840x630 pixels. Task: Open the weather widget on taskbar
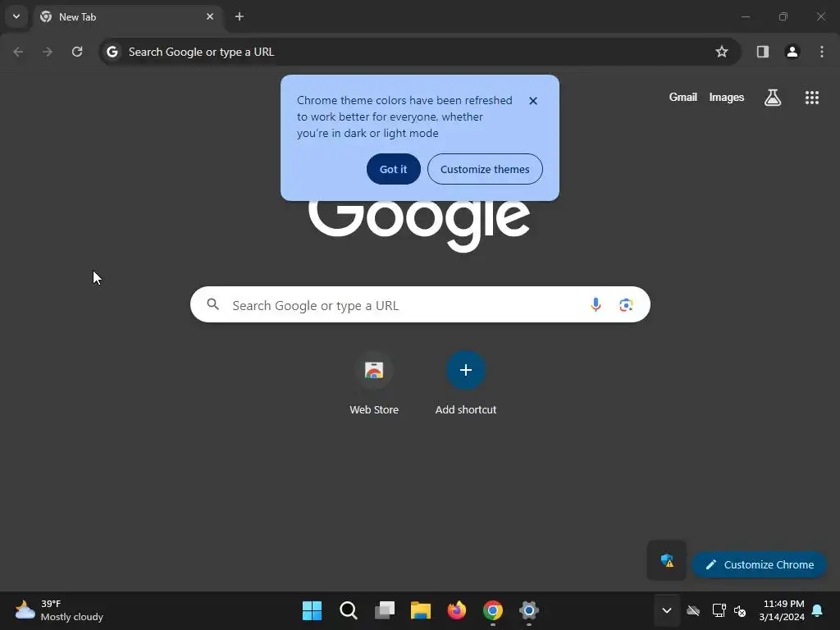pos(59,610)
